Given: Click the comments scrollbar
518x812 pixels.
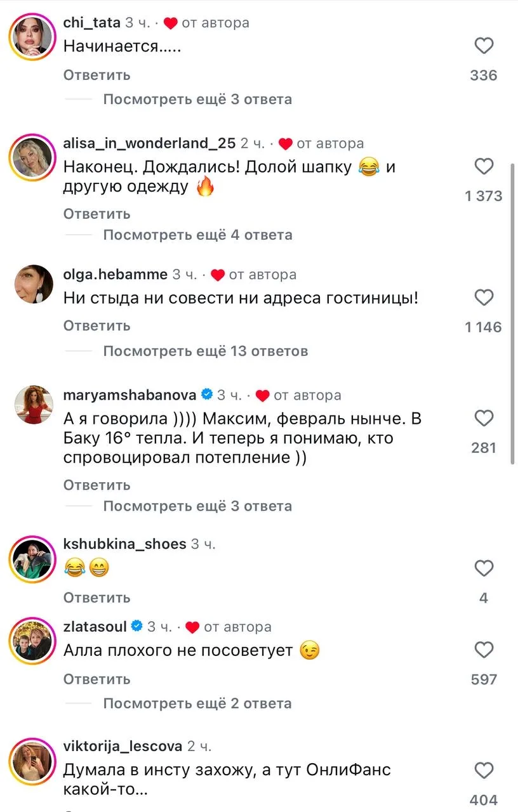Looking at the screenshot, I should tap(513, 314).
